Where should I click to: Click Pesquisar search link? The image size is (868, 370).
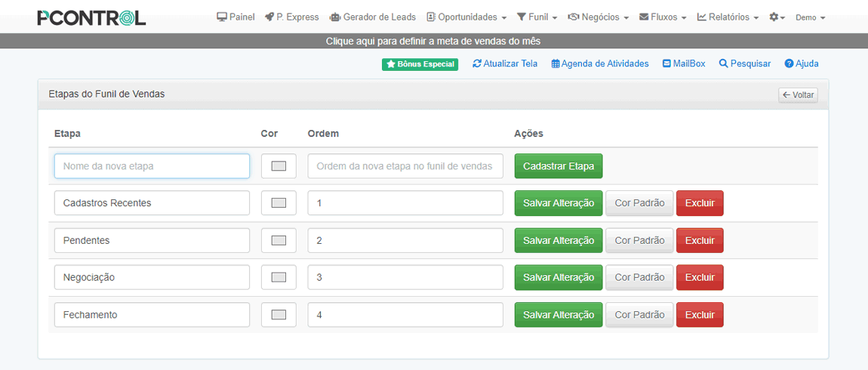744,63
